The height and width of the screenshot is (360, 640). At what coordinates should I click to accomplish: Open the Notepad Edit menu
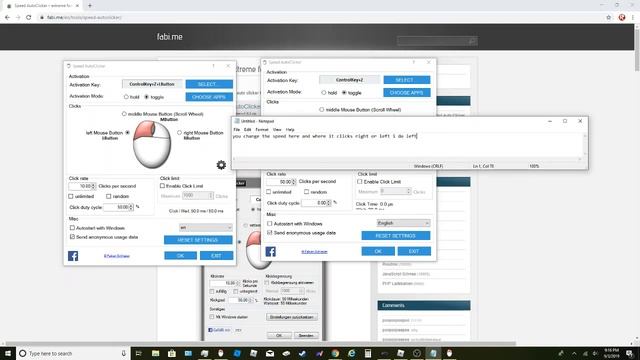click(247, 130)
